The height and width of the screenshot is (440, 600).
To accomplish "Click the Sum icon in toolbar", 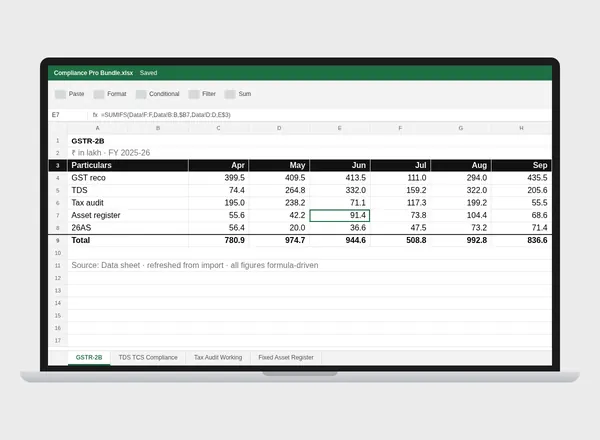I will [x=230, y=94].
